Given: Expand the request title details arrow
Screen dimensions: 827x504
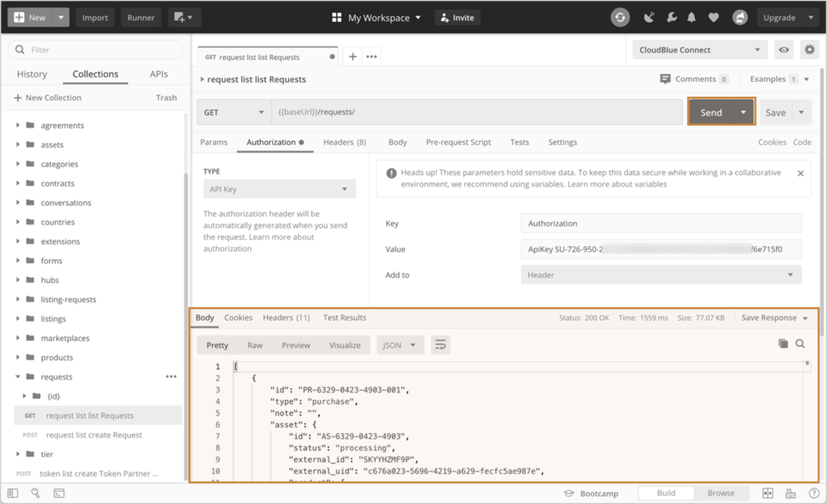Looking at the screenshot, I should pyautogui.click(x=202, y=79).
